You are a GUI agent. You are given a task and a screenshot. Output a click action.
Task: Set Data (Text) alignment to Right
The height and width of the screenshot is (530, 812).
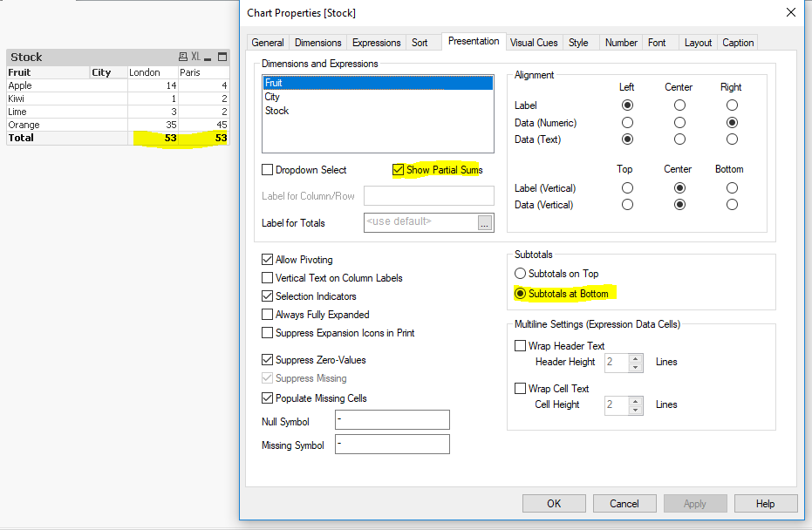(x=732, y=139)
